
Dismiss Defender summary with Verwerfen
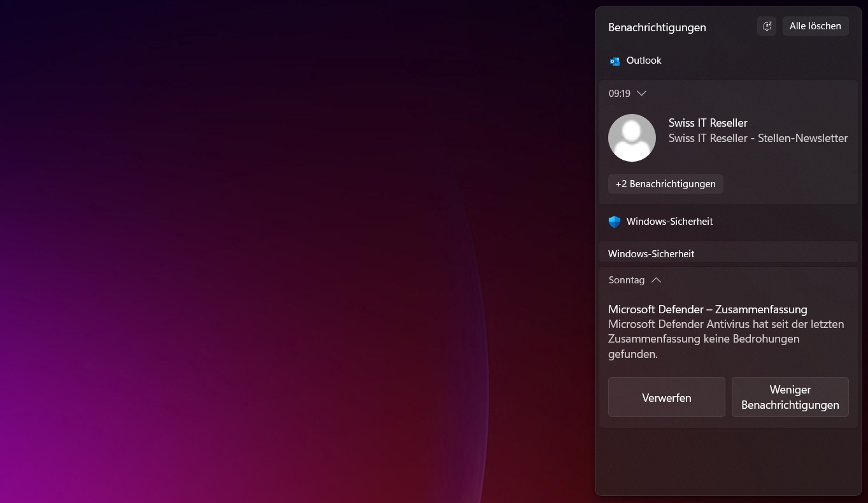pyautogui.click(x=667, y=397)
